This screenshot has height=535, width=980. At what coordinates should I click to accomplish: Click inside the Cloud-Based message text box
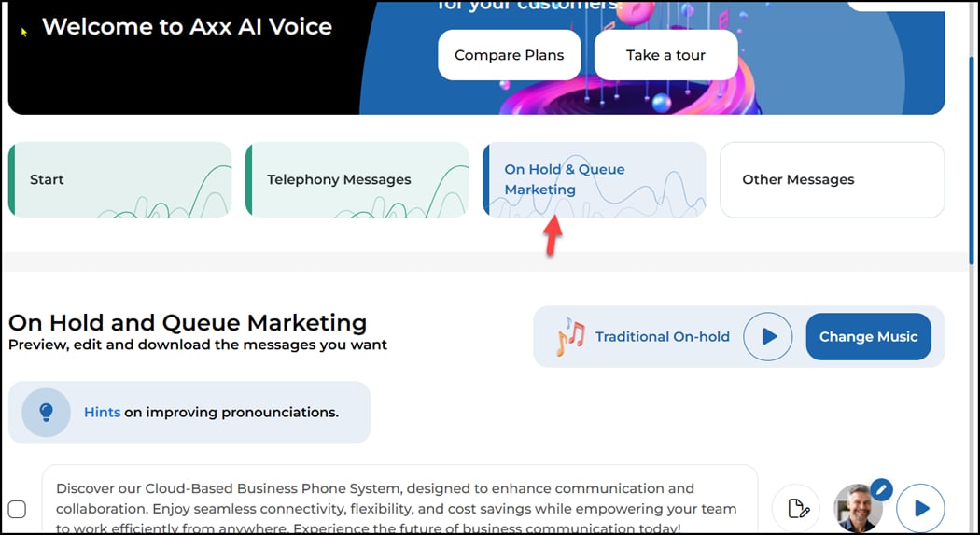399,500
